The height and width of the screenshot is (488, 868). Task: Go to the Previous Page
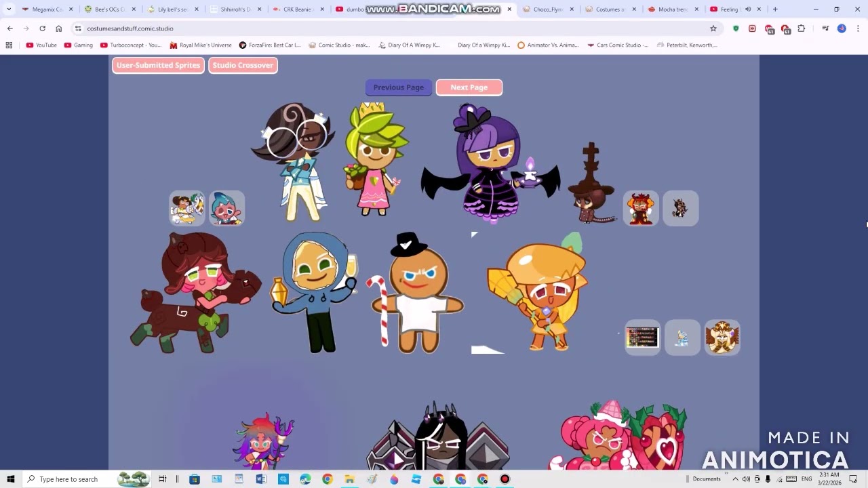[x=398, y=87]
